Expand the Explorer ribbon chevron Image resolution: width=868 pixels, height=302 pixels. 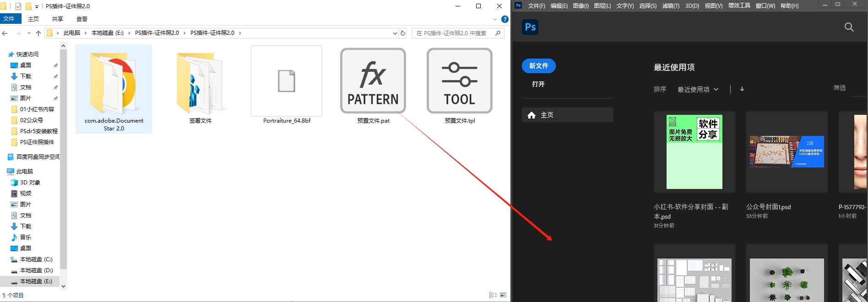[495, 19]
